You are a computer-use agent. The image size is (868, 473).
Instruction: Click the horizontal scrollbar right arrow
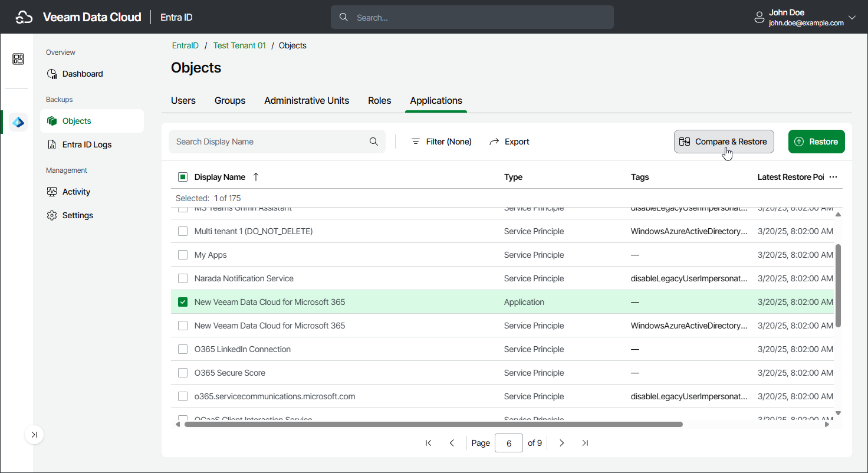tap(827, 424)
